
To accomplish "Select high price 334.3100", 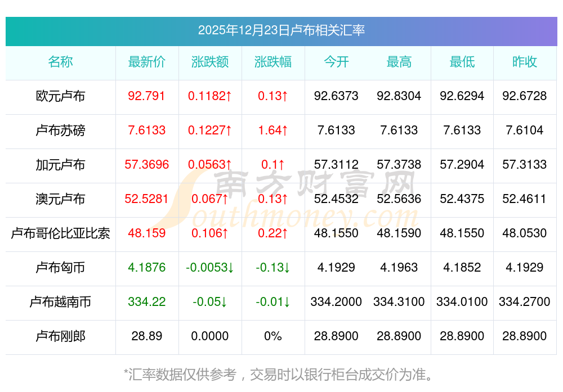I will 399,301.
